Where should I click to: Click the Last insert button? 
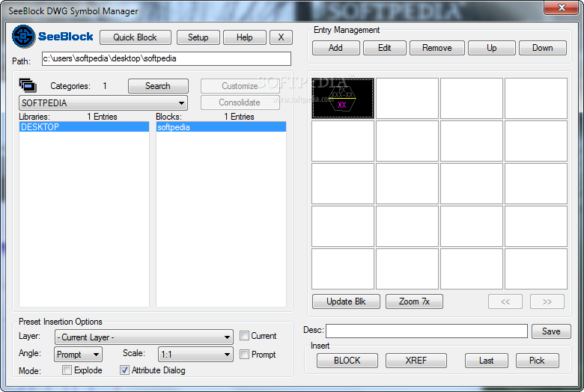(487, 361)
